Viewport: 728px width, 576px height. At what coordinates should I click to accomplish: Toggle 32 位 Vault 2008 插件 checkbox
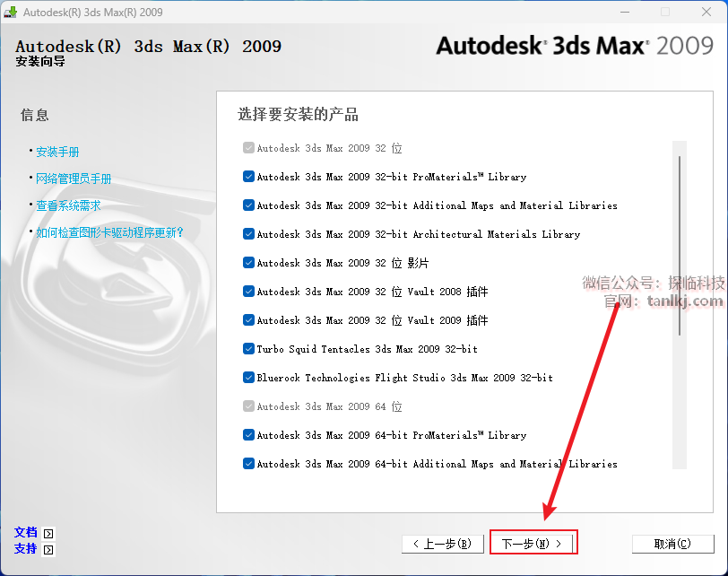(248, 292)
